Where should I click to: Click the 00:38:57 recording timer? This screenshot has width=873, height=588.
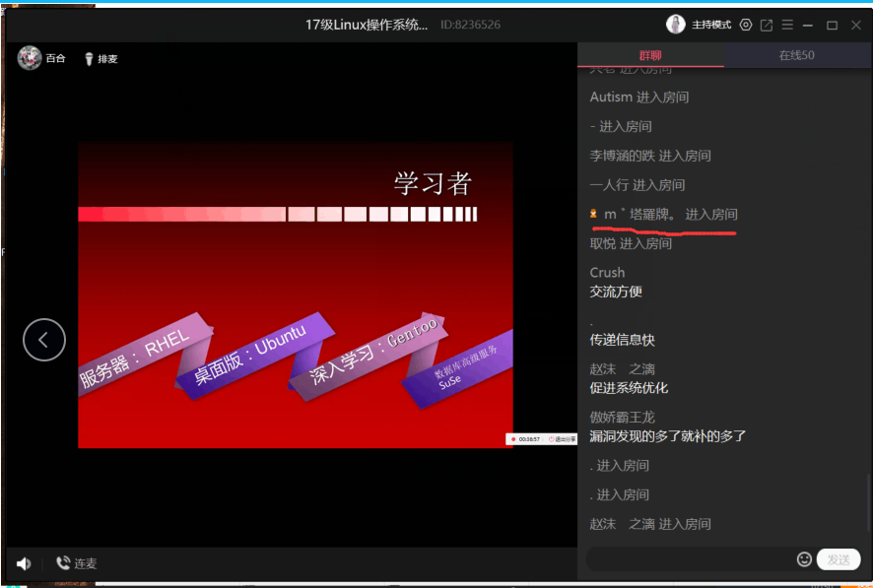coord(529,439)
